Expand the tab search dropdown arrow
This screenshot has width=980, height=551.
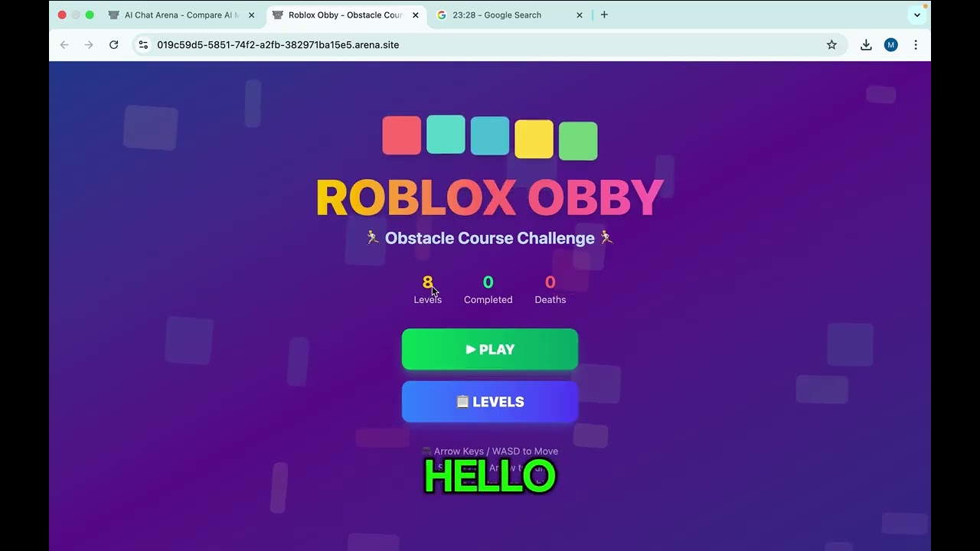tap(917, 15)
